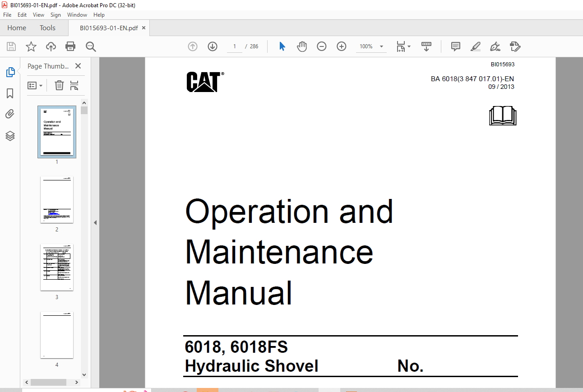Open Page Thumbnails panel in left sidebar
Image resolution: width=583 pixels, height=392 pixels.
10,72
